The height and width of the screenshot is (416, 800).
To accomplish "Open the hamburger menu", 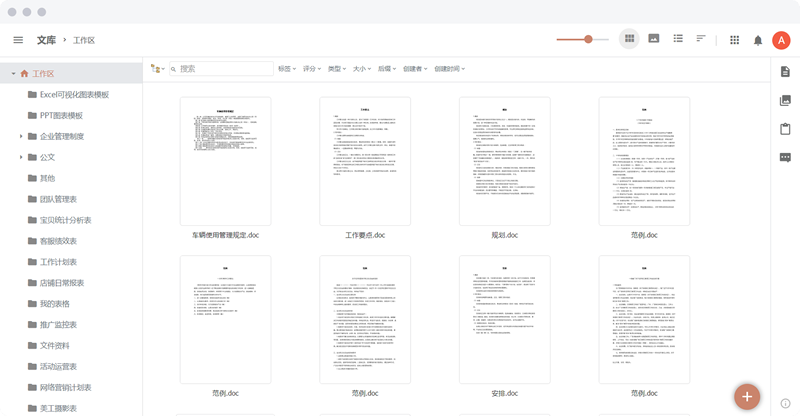I will click(x=18, y=40).
